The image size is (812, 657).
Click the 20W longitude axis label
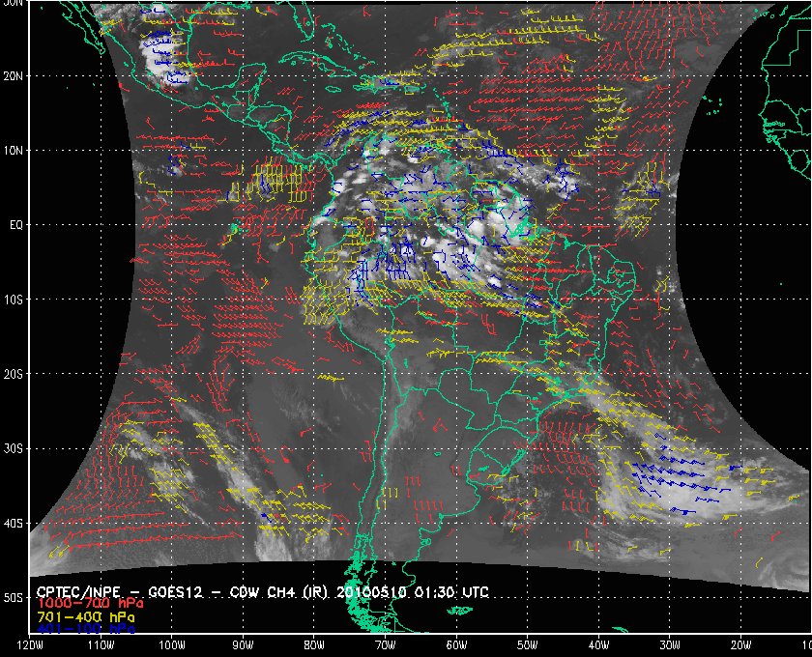point(740,644)
